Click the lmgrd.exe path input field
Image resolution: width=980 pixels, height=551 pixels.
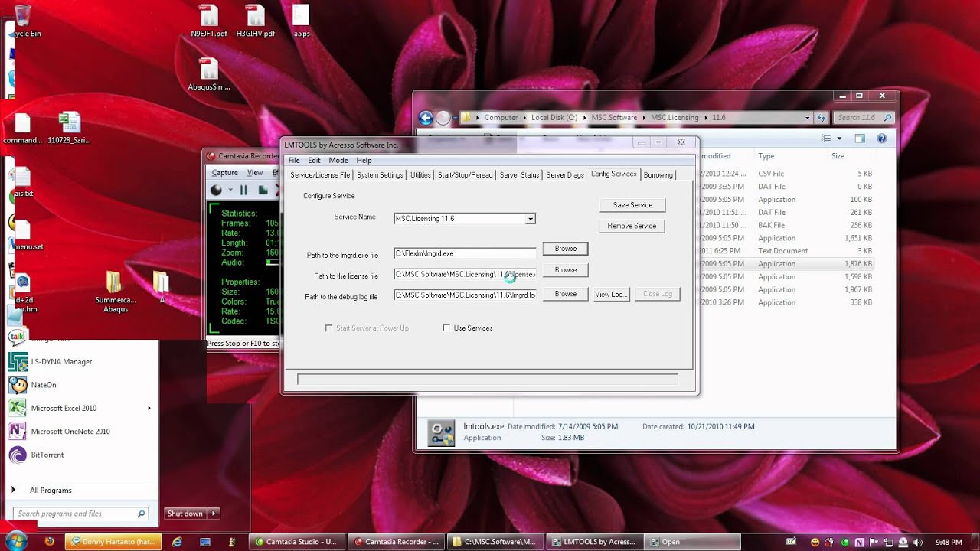[465, 253]
